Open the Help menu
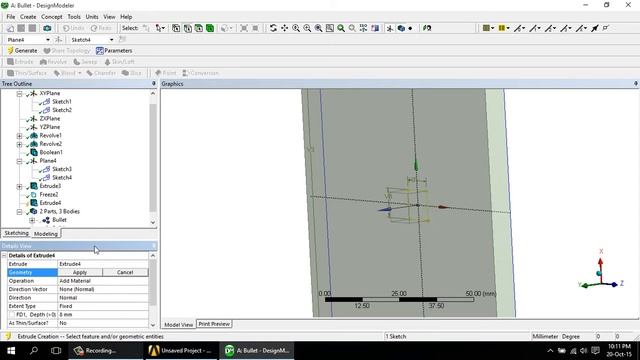Image resolution: width=640 pixels, height=360 pixels. (x=126, y=17)
